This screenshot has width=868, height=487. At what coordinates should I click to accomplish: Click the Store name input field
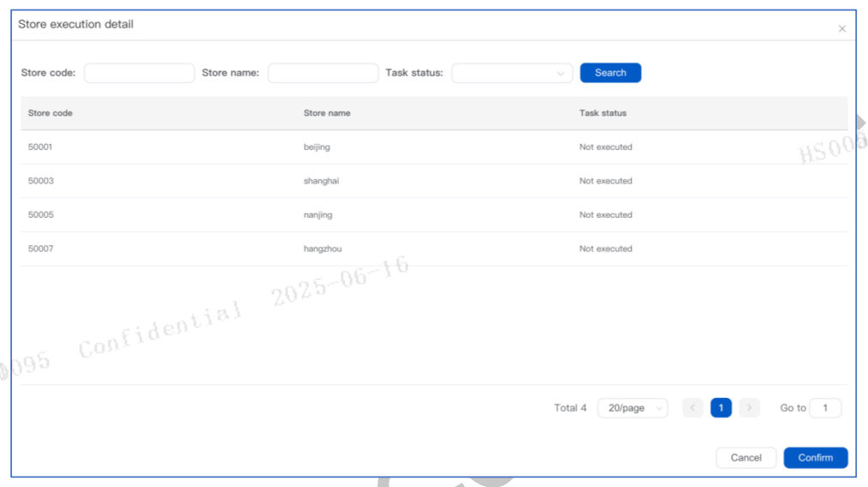[x=322, y=73]
